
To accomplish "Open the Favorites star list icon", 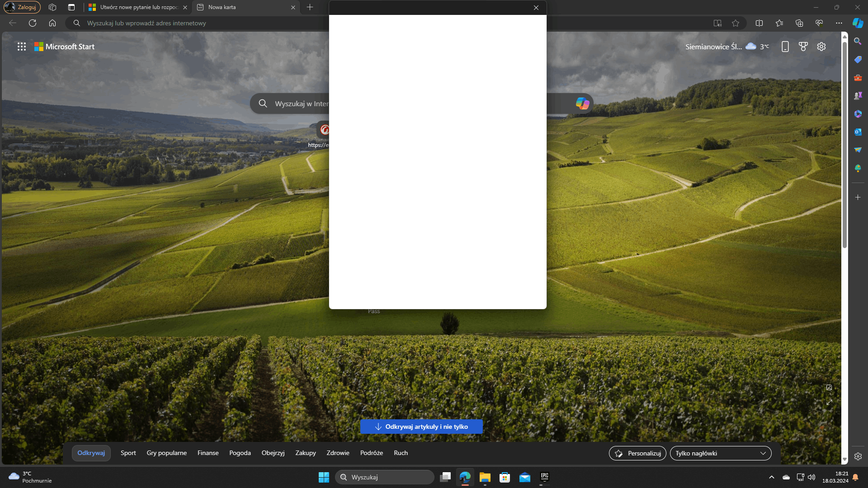I will (779, 23).
